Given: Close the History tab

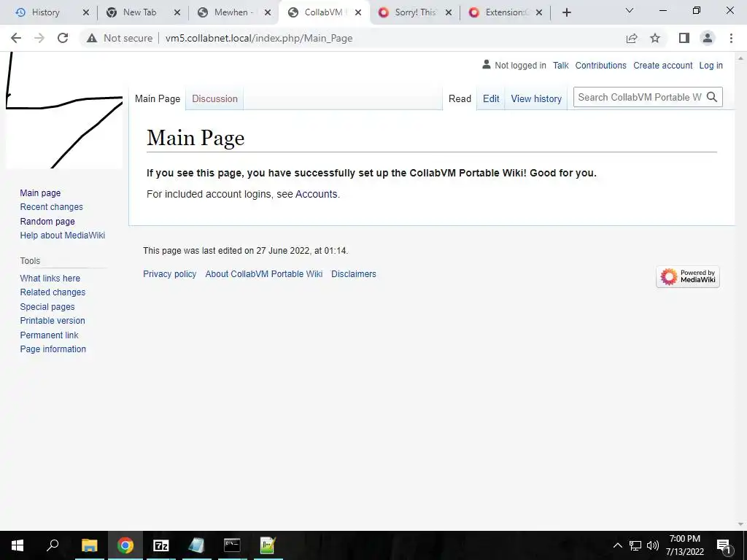Looking at the screenshot, I should 86,12.
